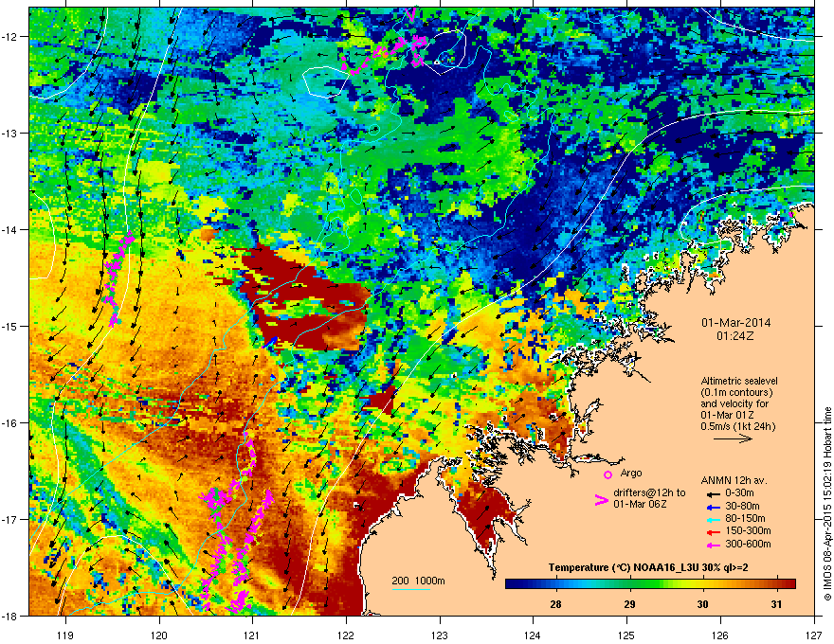Click the cyan 80-150m arrow legend symbol

coord(714,519)
